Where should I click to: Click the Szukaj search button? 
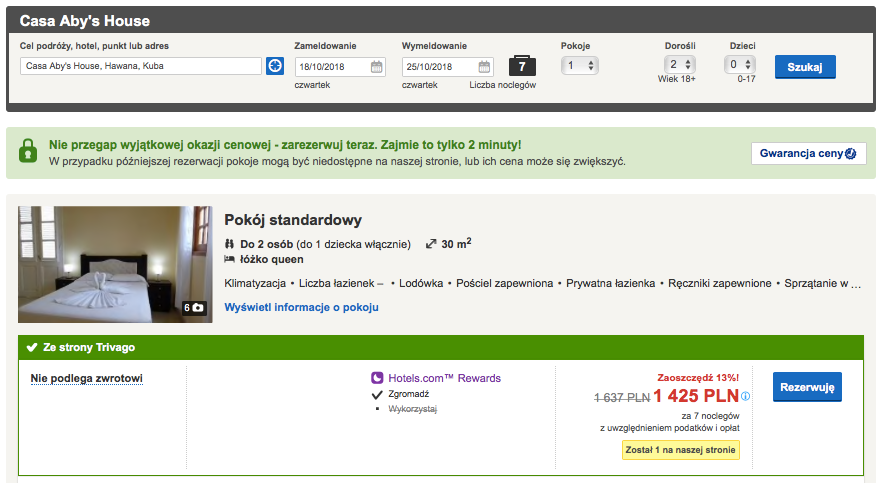pyautogui.click(x=805, y=67)
